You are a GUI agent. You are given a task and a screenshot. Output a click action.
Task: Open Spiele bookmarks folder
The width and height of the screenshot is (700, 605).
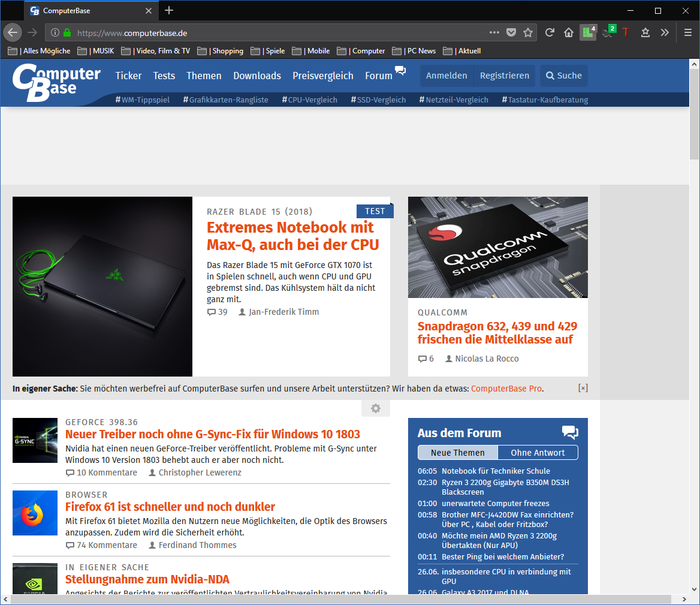tap(268, 51)
